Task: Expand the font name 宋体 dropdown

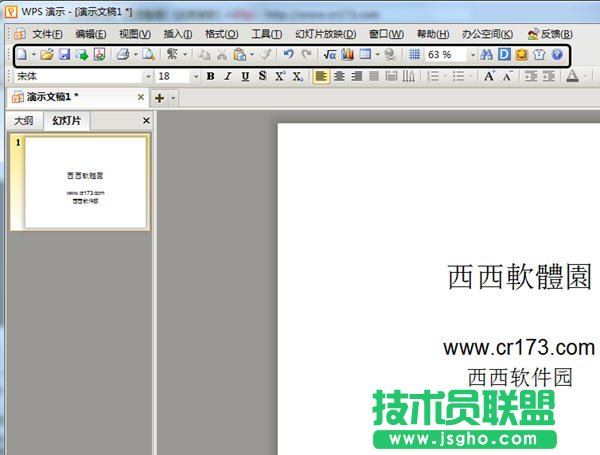Action: 148,77
